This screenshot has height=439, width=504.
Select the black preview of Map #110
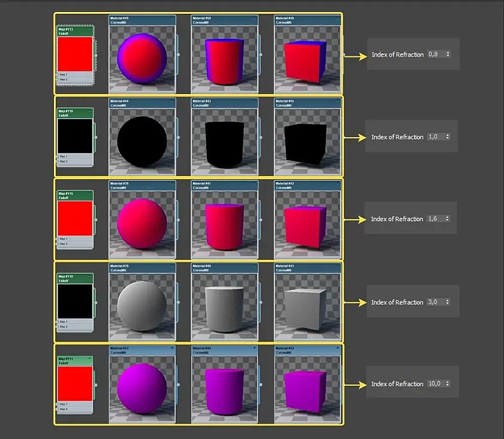click(75, 301)
